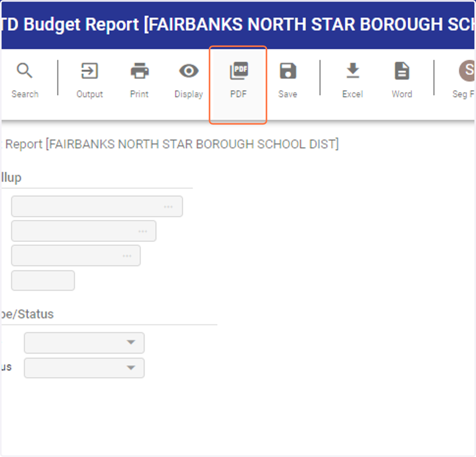Click the second rollup text field
The height and width of the screenshot is (457, 476).
pos(84,231)
